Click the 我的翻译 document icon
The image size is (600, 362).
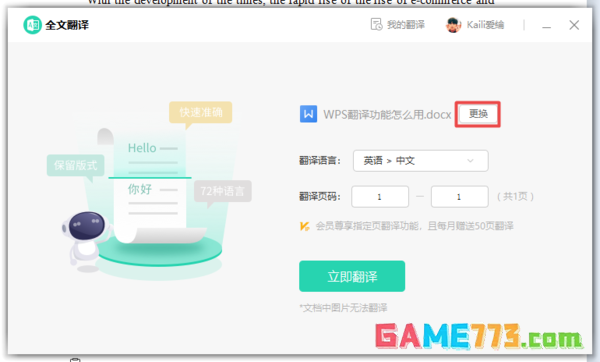tap(377, 24)
